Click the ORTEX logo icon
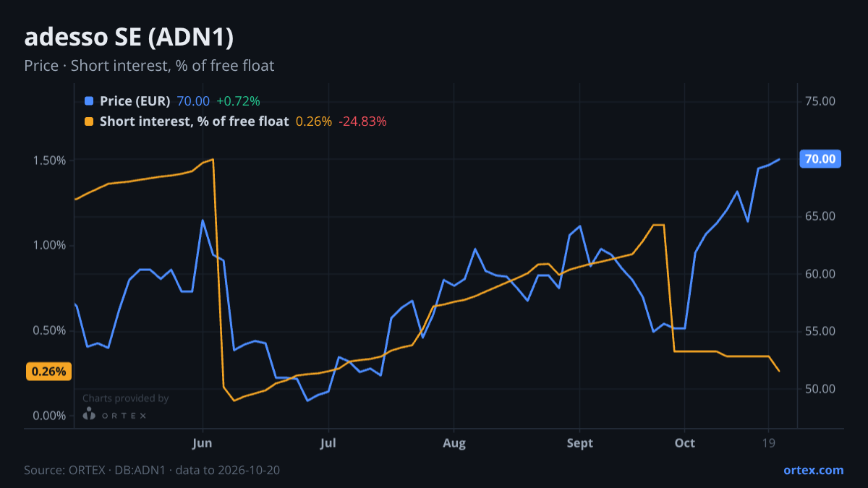The width and height of the screenshot is (868, 488). pos(89,414)
